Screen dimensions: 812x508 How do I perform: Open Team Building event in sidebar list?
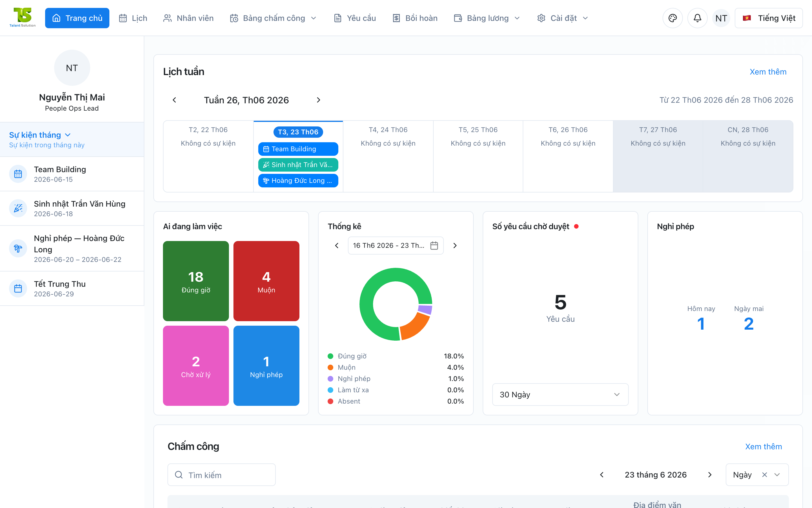tap(72, 174)
